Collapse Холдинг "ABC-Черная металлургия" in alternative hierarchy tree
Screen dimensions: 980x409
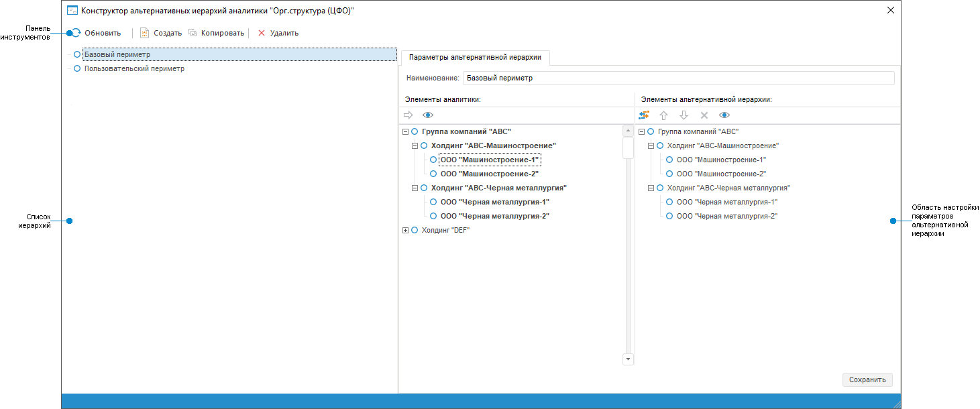pos(651,188)
